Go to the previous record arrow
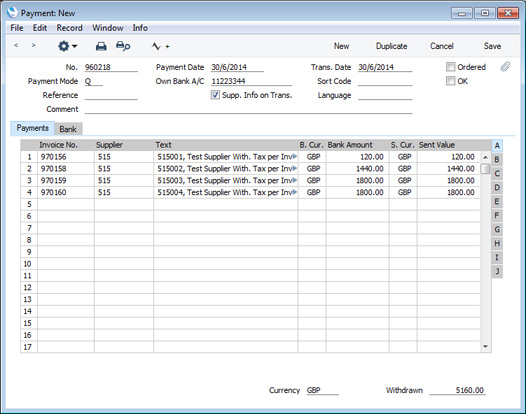526x414 pixels. 16,45
